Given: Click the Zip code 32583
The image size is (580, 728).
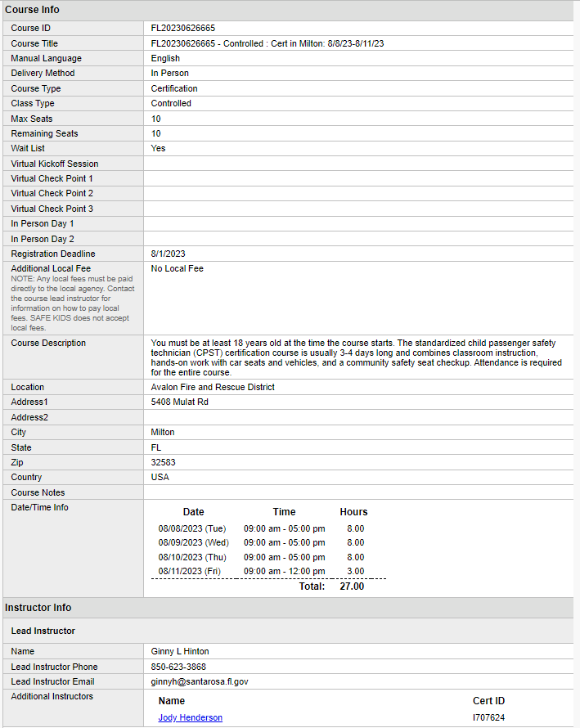Looking at the screenshot, I should [164, 462].
